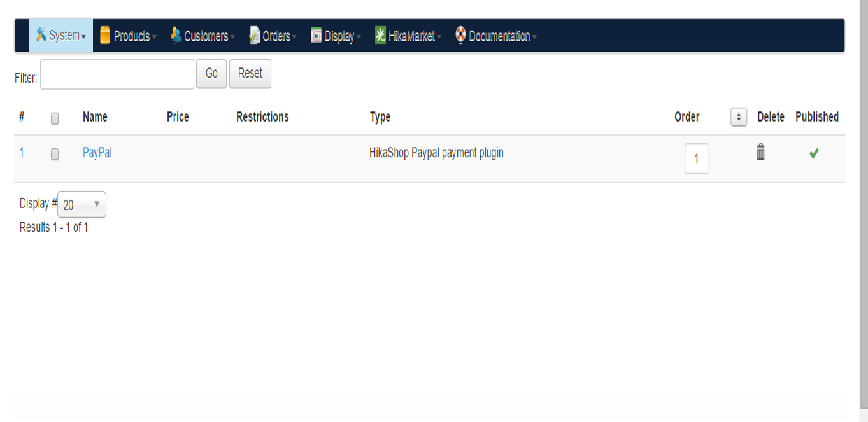Tick the PayPal row checkbox

pyautogui.click(x=55, y=154)
